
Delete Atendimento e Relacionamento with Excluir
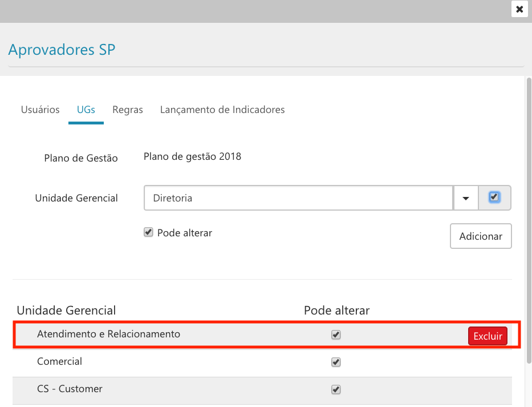coord(488,336)
